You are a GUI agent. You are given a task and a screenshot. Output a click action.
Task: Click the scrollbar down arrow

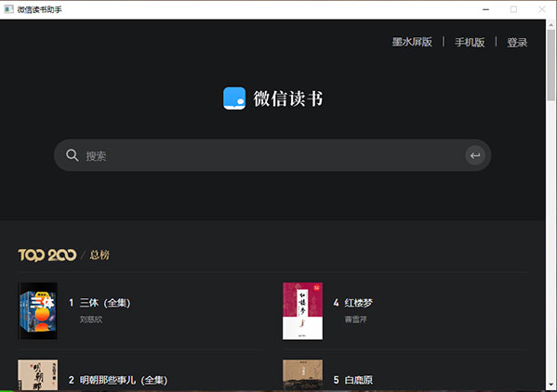tap(551, 385)
